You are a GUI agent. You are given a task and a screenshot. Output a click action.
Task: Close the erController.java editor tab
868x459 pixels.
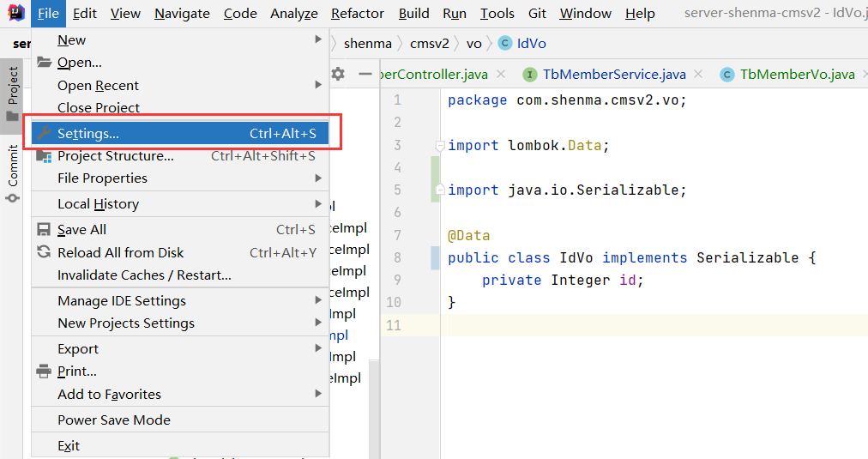[500, 74]
